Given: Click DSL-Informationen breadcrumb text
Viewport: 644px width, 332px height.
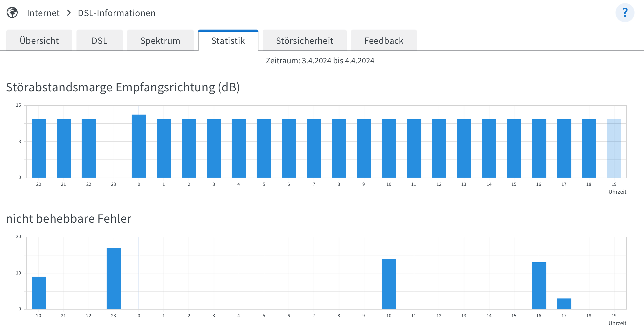Looking at the screenshot, I should (x=117, y=13).
